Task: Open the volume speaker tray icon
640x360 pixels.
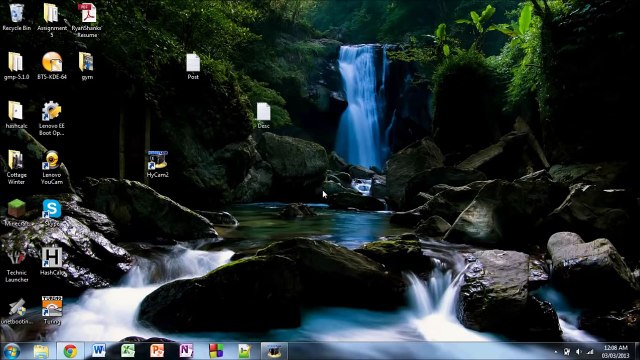Action: coord(578,351)
